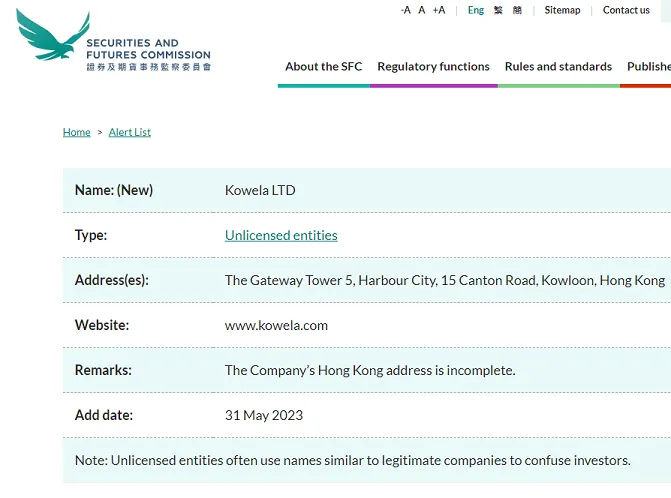Click the SFC eagle logo
Viewport: 671px width, 498px height.
(53, 34)
